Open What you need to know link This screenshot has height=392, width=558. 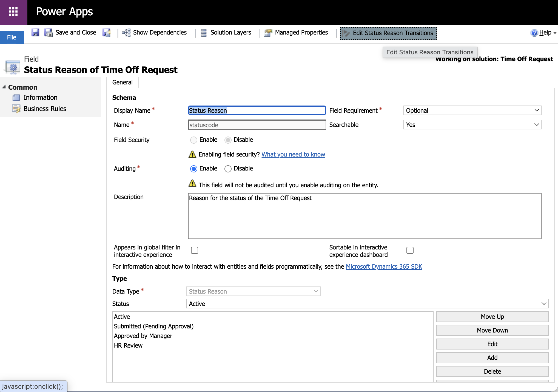[293, 155]
